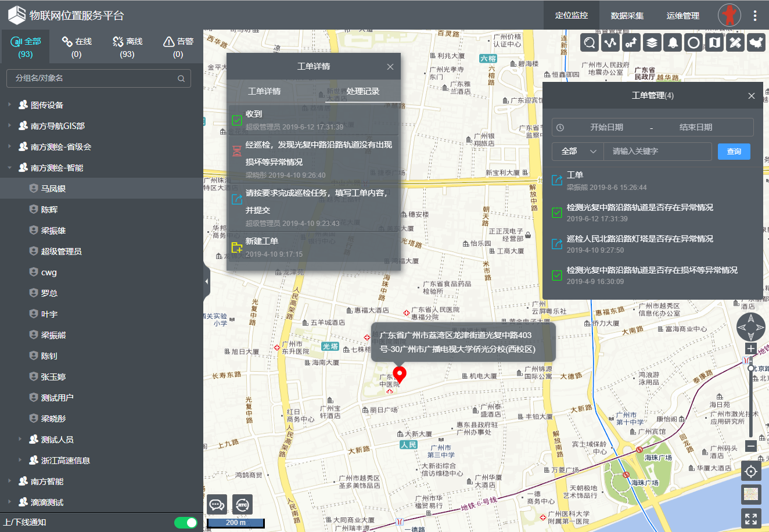Toggle the 上/下线通知 switch off
Image resolution: width=769 pixels, height=532 pixels.
186,523
